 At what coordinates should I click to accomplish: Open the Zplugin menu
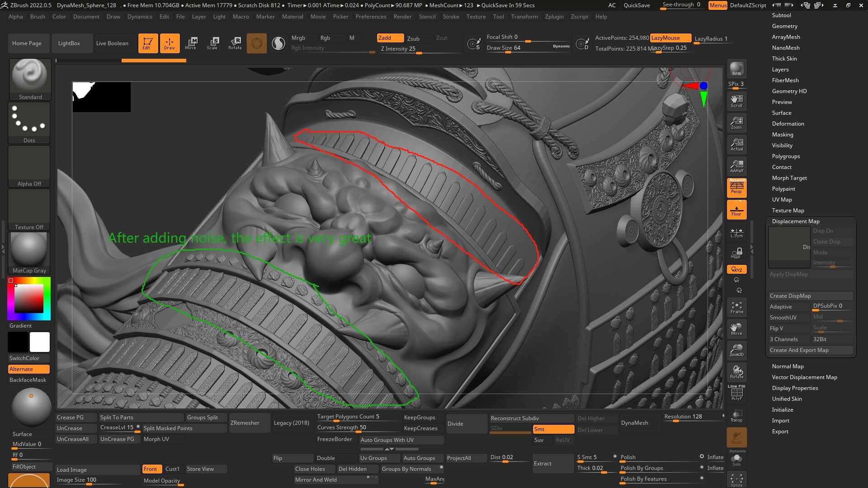[x=554, y=17]
